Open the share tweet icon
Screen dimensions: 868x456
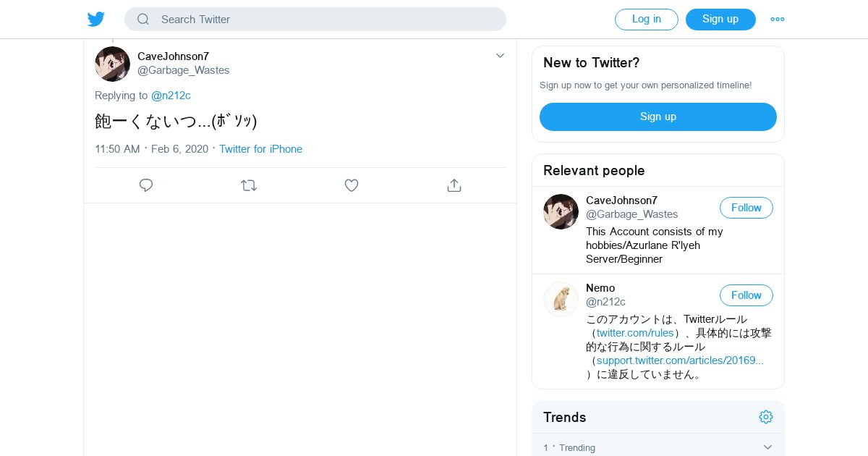click(454, 185)
